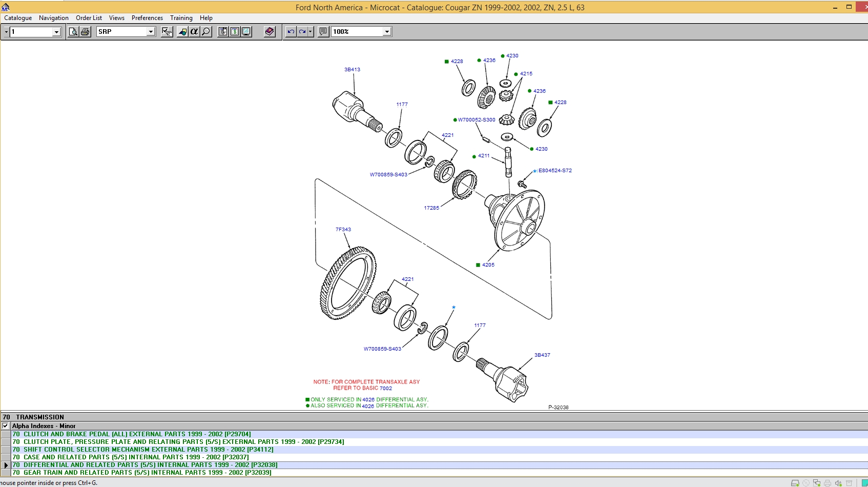The height and width of the screenshot is (487, 868).
Task: Click the page number input field
Action: pyautogui.click(x=31, y=32)
